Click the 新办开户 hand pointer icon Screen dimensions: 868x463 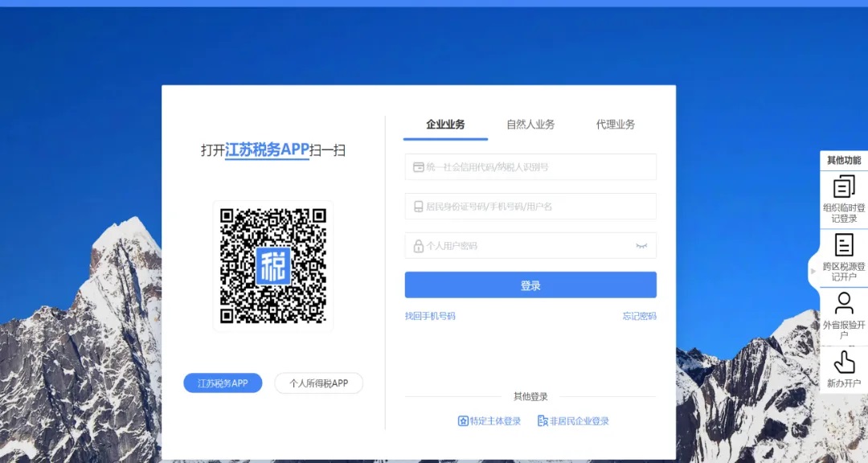(x=844, y=362)
